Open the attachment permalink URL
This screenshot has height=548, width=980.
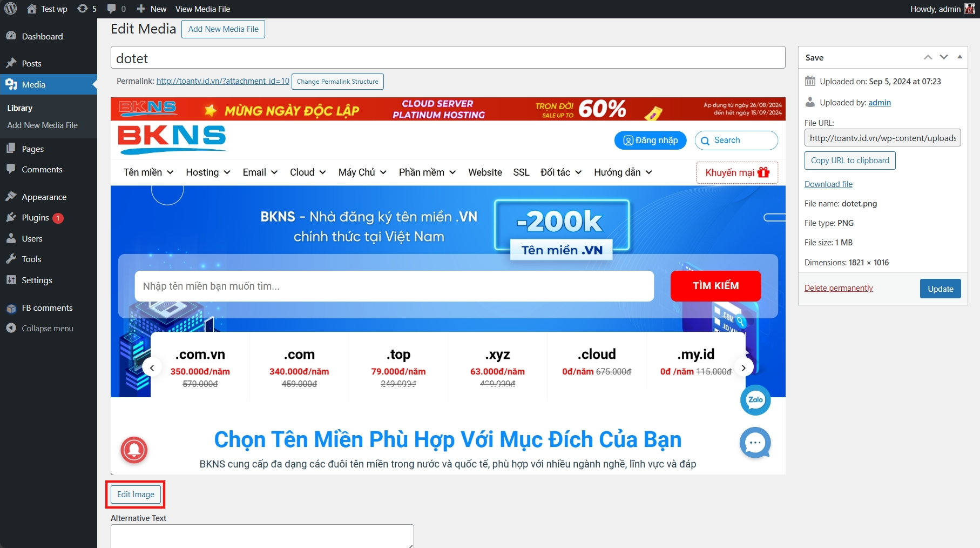click(x=223, y=81)
